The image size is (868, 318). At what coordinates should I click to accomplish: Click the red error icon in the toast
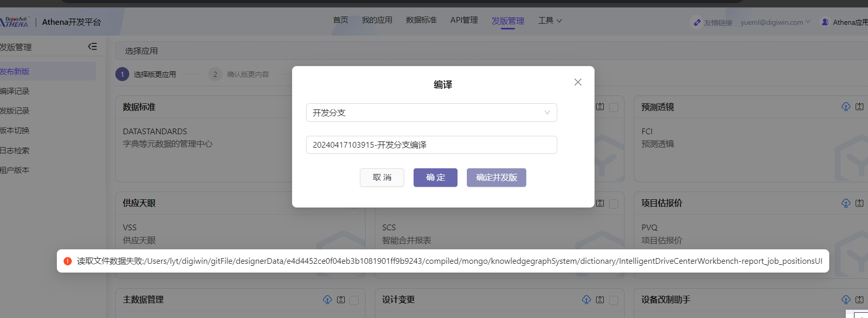pos(67,261)
